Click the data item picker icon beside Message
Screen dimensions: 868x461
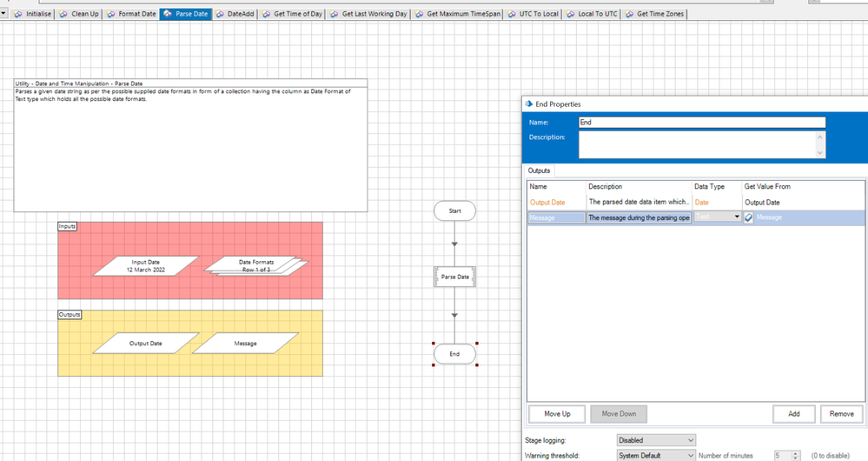[x=749, y=217]
